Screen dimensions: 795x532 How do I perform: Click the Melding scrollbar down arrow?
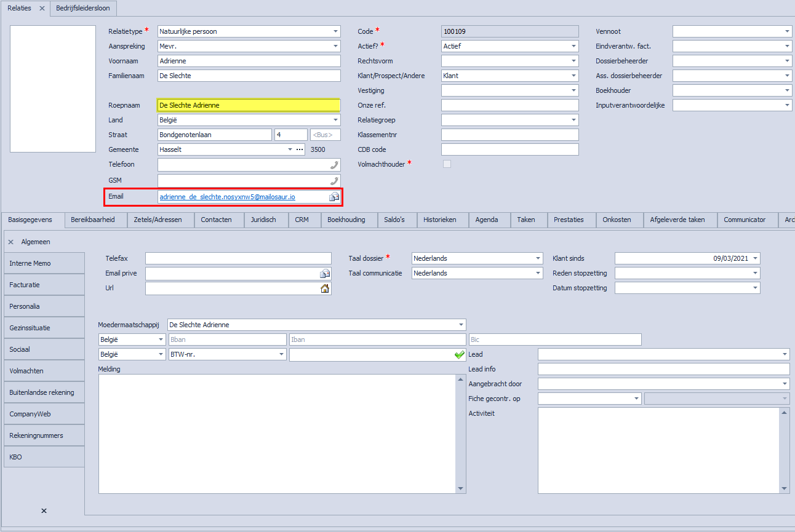click(461, 489)
